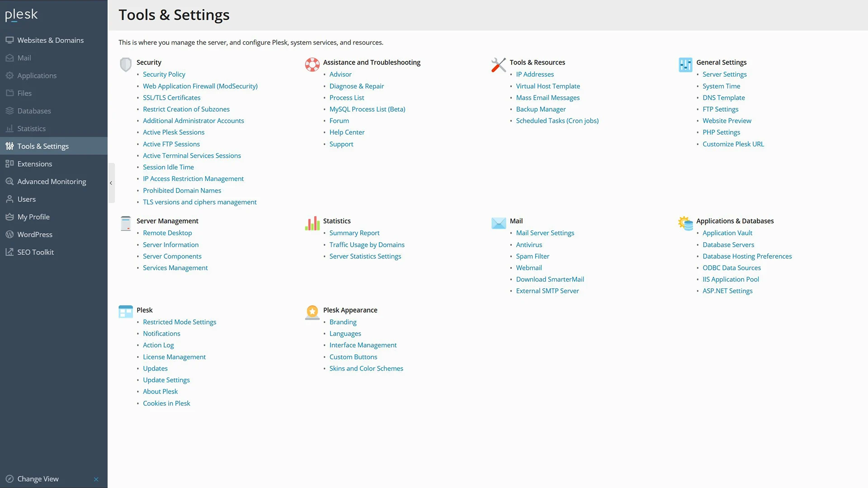The width and height of the screenshot is (868, 488).
Task: Open IIS Application Pool
Action: [x=731, y=279]
